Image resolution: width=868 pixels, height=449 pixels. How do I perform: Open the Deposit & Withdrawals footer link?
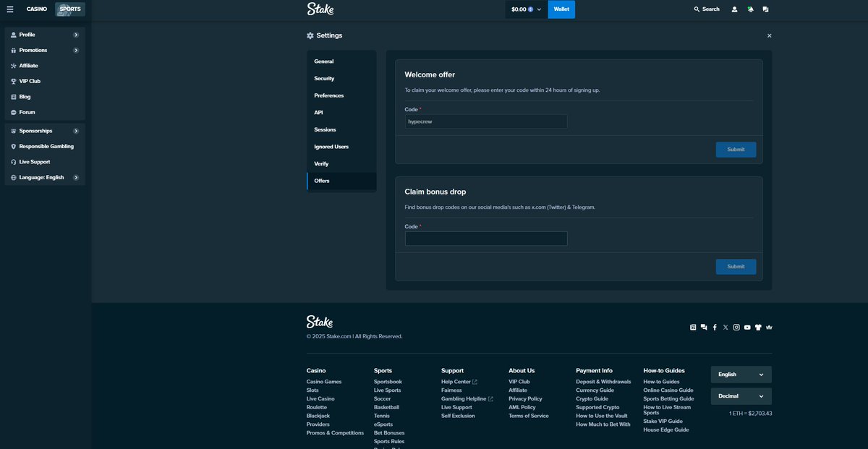pyautogui.click(x=603, y=382)
